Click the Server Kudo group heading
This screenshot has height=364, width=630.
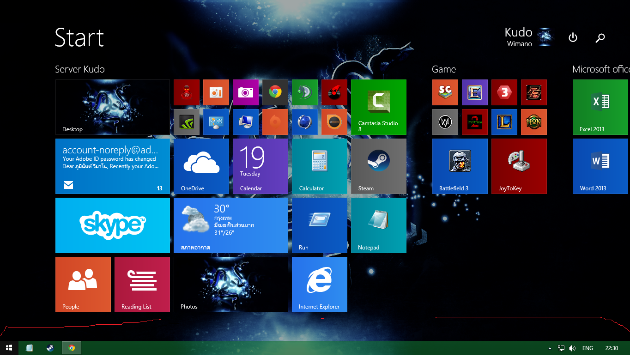(x=80, y=69)
